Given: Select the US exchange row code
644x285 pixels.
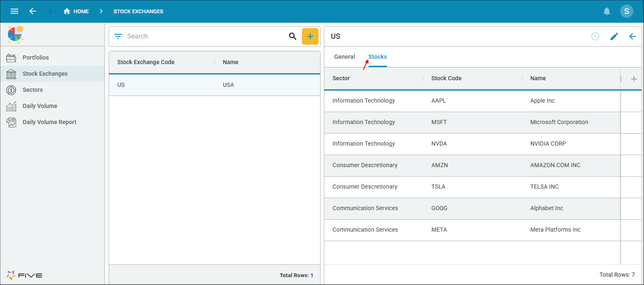Looking at the screenshot, I should (121, 85).
